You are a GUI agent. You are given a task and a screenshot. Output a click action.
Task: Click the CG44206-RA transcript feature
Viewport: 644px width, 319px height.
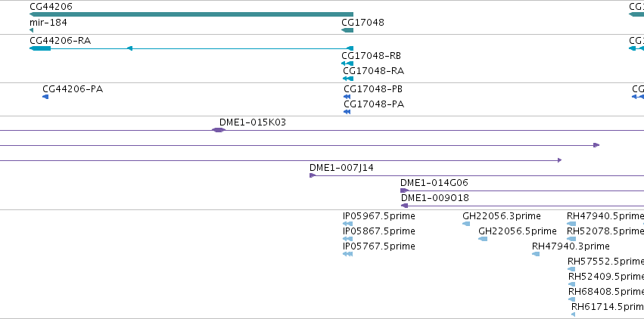pyautogui.click(x=191, y=48)
